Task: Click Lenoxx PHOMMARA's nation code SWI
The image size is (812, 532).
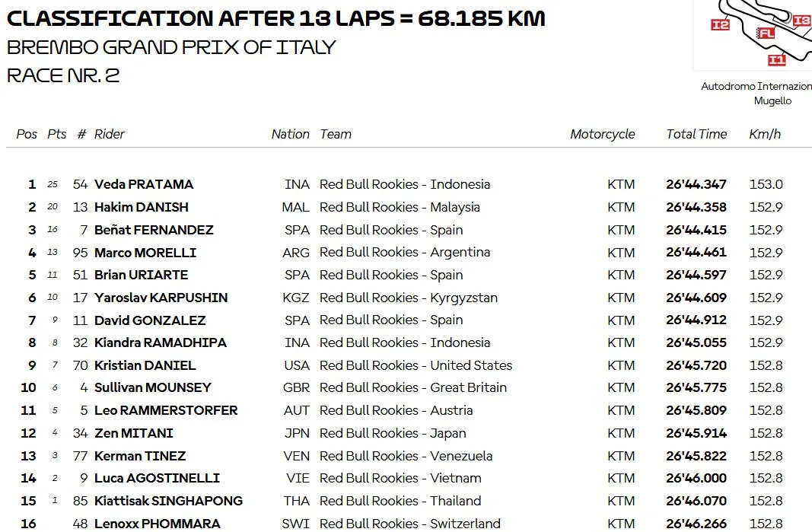Action: 296,524
